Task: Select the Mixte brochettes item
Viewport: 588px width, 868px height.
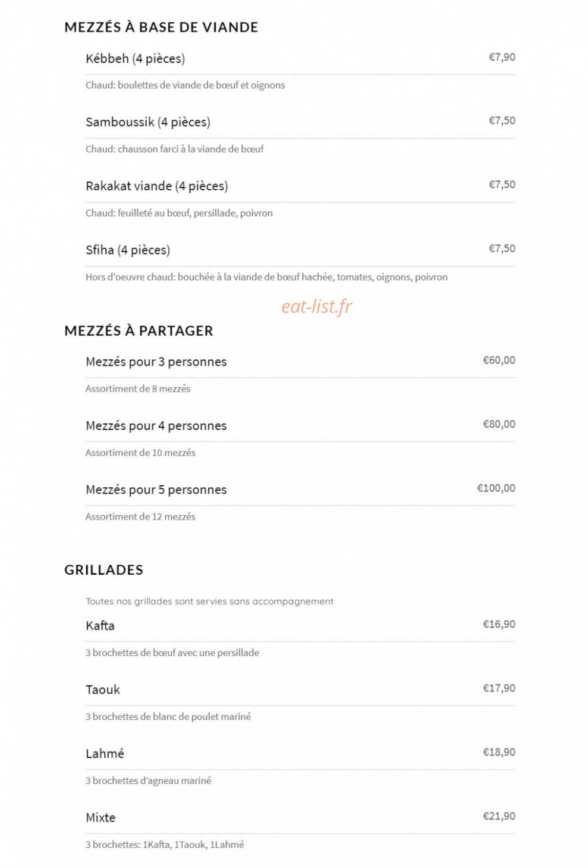Action: pos(100,817)
